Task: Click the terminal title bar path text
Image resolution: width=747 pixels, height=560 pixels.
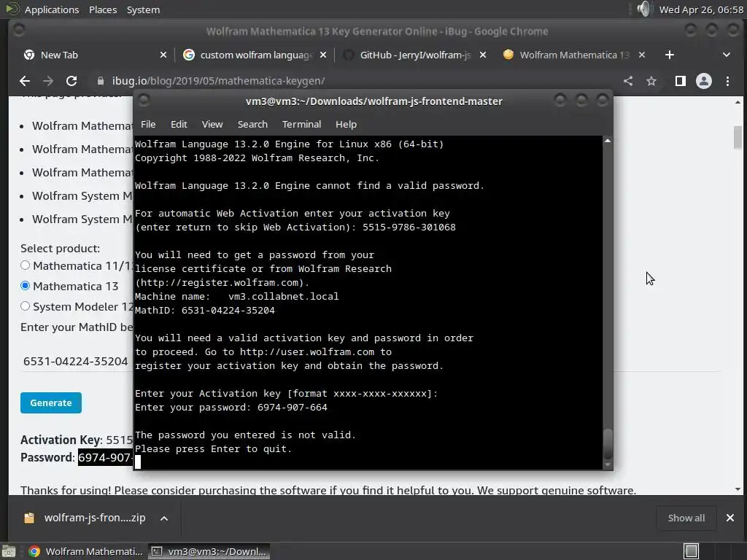Action: (x=374, y=101)
